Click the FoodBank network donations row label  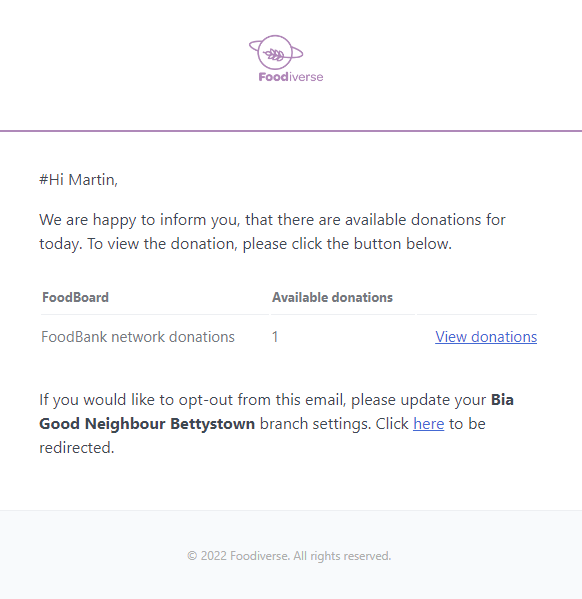click(138, 337)
